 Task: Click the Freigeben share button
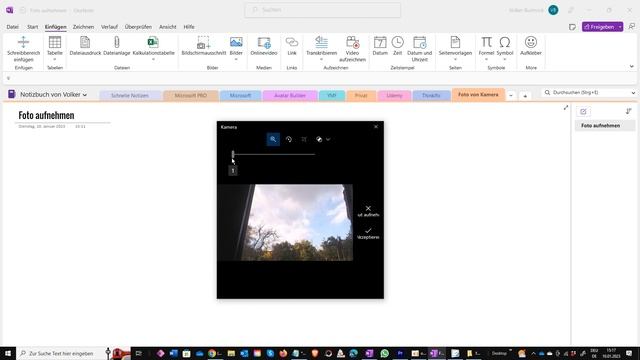[599, 27]
